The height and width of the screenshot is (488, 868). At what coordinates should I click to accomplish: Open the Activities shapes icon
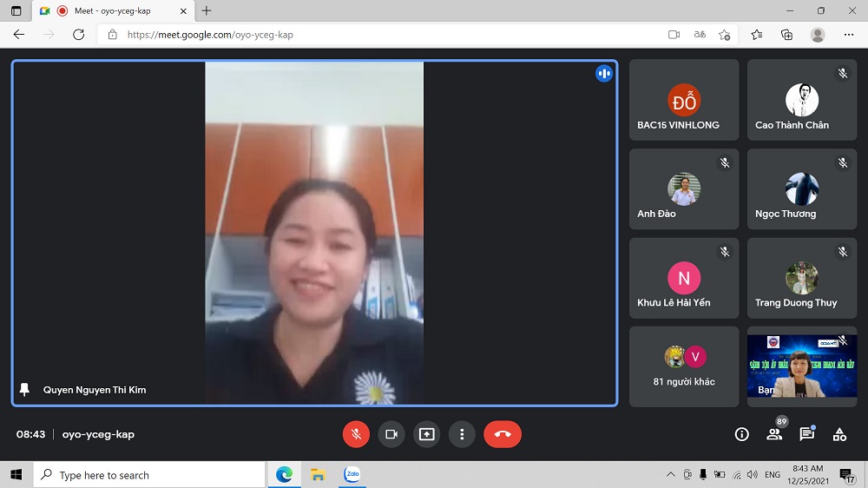coord(839,434)
